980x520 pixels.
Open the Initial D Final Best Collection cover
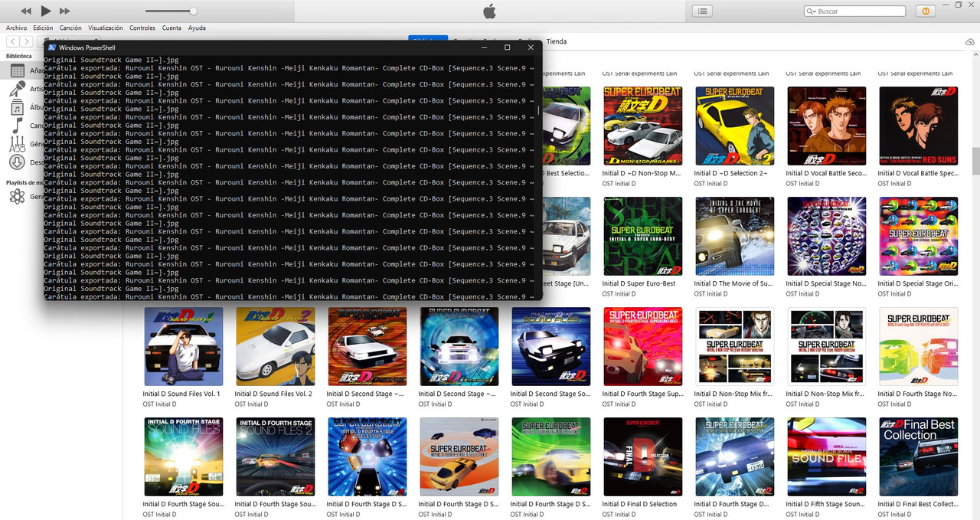(x=918, y=456)
